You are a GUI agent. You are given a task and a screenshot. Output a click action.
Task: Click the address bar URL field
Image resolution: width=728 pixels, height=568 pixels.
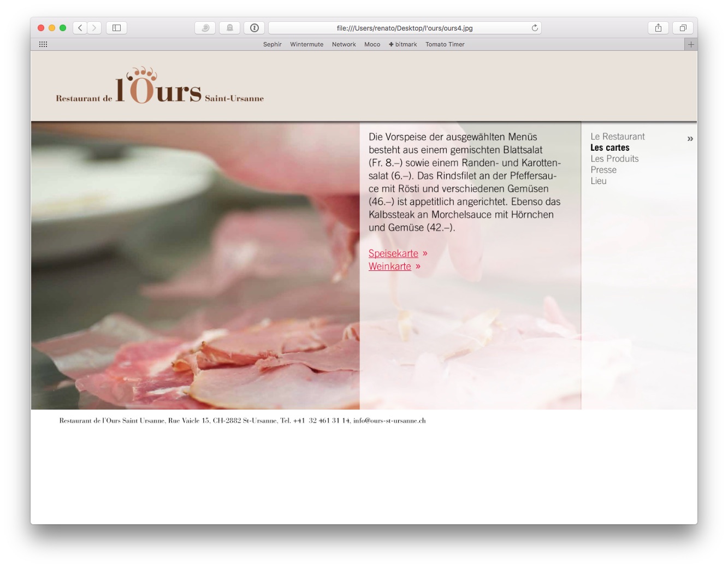pyautogui.click(x=404, y=28)
